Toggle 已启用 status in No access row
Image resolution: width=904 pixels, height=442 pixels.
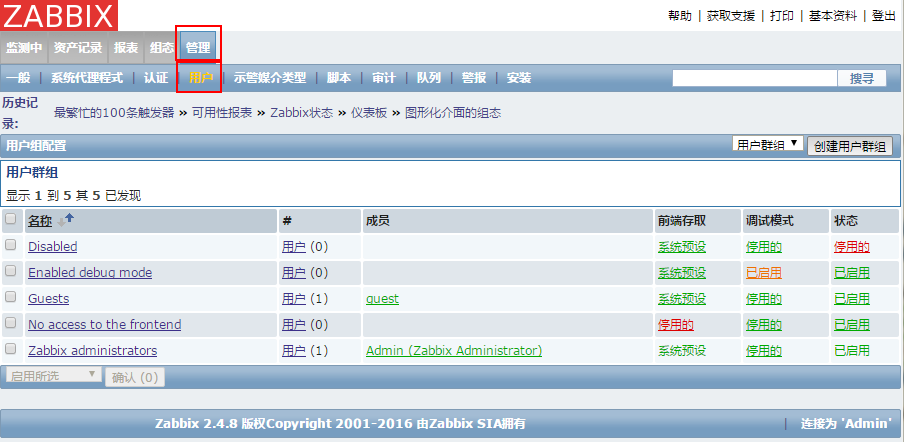point(852,325)
